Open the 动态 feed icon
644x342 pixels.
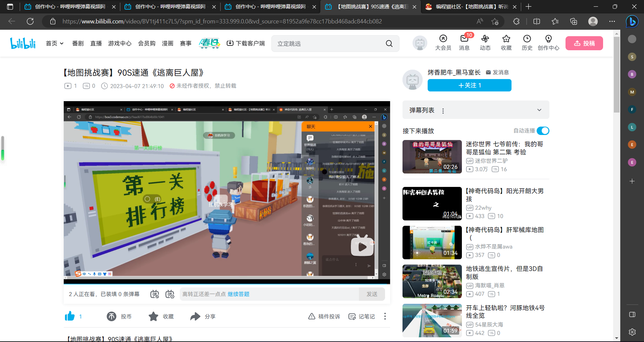click(485, 43)
